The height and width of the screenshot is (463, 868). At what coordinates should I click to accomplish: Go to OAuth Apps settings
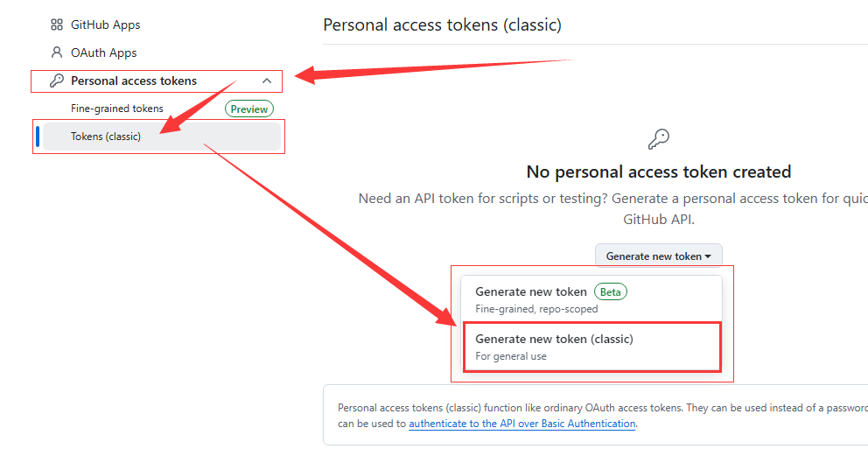point(103,53)
